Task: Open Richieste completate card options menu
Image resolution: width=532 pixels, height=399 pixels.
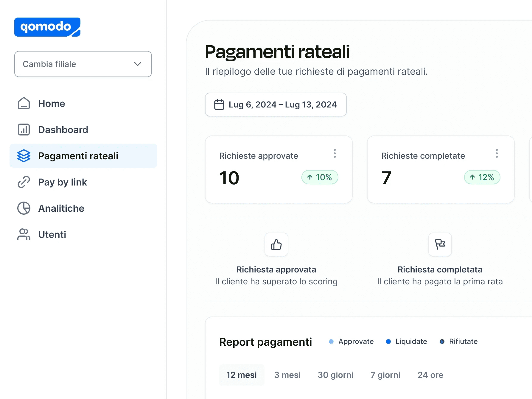Action: pyautogui.click(x=497, y=153)
